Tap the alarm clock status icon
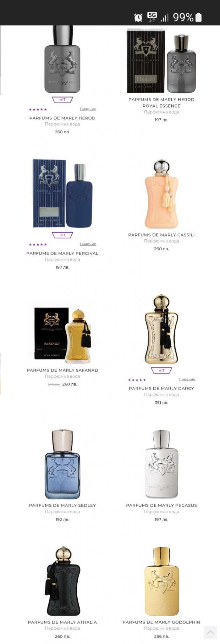The image size is (220, 644). coord(138,17)
